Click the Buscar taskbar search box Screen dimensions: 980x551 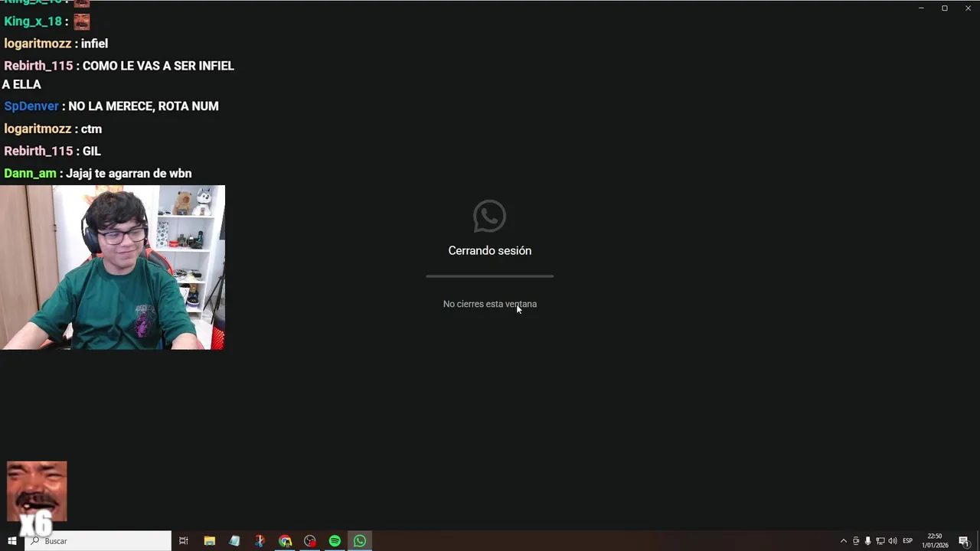tap(99, 541)
